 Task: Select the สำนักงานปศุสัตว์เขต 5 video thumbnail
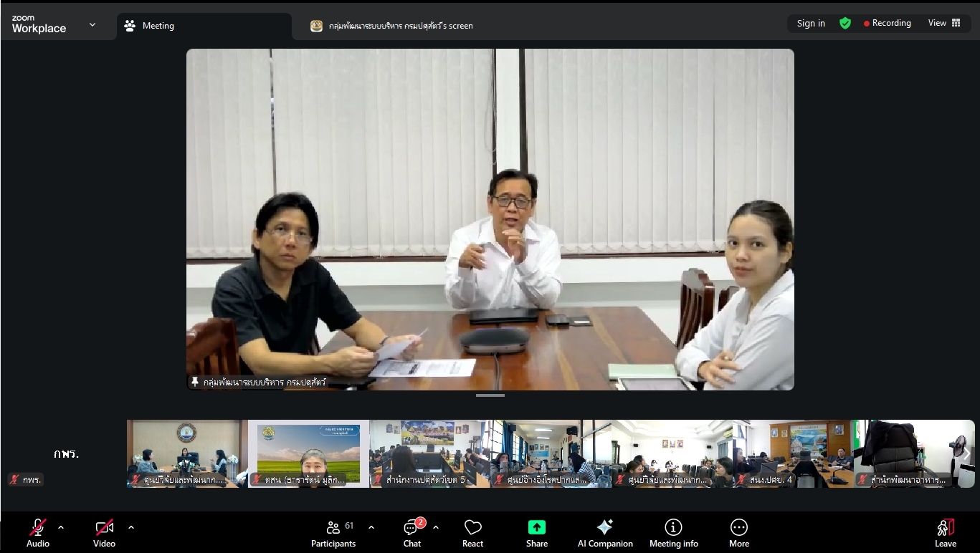(x=430, y=453)
